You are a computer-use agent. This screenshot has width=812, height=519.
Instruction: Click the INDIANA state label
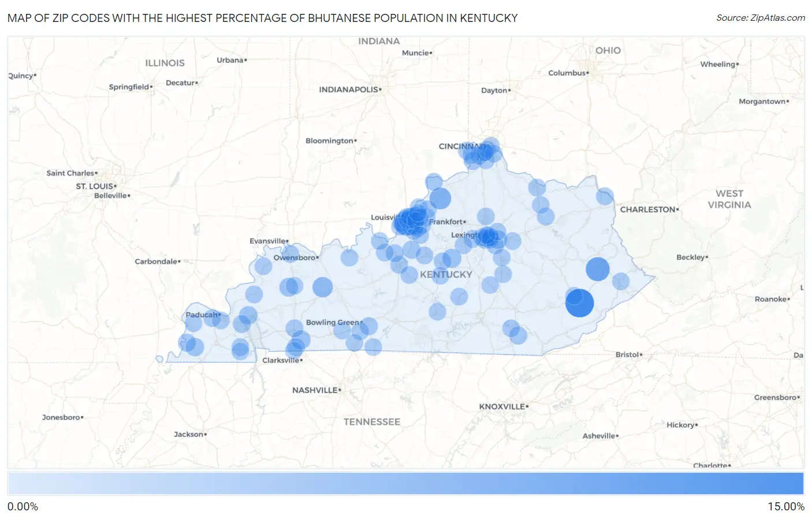[x=379, y=41]
